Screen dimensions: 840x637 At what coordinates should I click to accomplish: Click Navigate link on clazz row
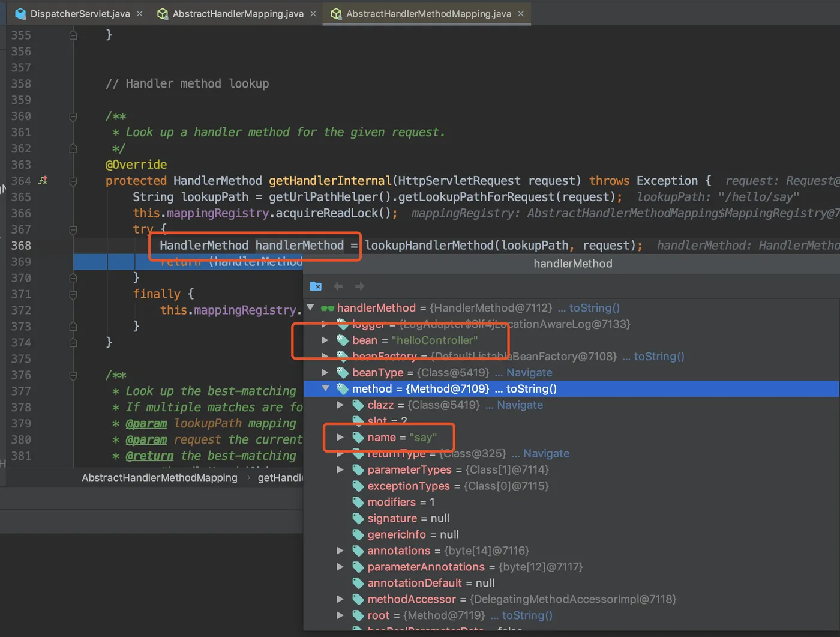[x=520, y=405]
